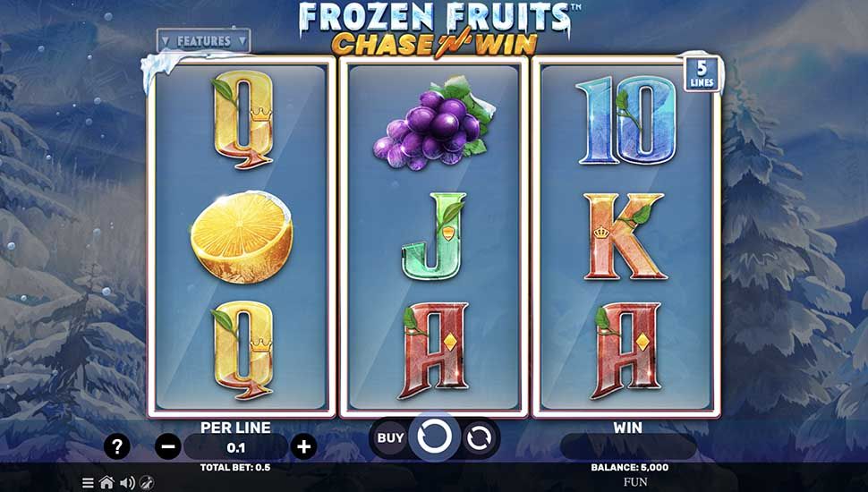The height and width of the screenshot is (492, 868).
Task: Click the left arrow on FEATURES panel
Action: coord(166,41)
